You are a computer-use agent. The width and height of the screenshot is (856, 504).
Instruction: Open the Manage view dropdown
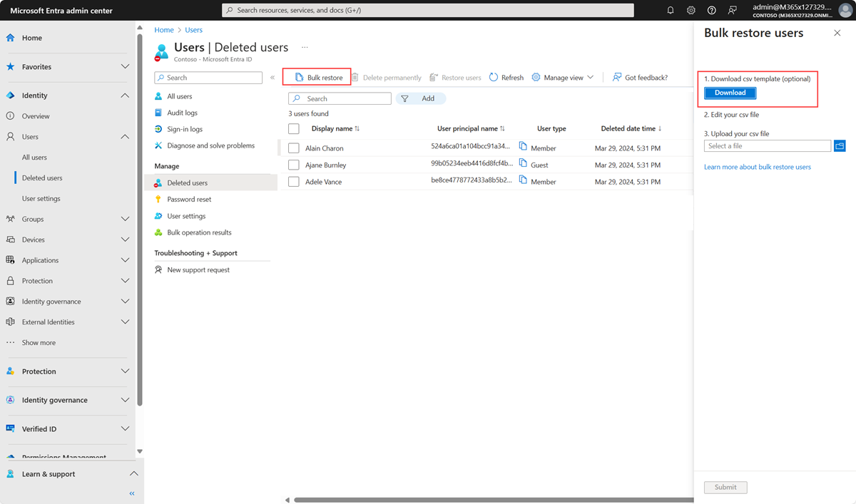pyautogui.click(x=563, y=77)
